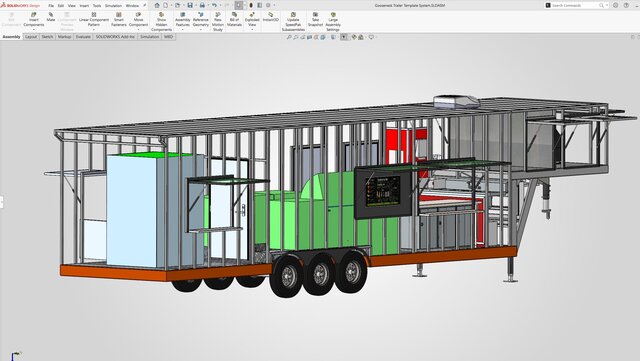Open the Edit menu

pos(61,6)
